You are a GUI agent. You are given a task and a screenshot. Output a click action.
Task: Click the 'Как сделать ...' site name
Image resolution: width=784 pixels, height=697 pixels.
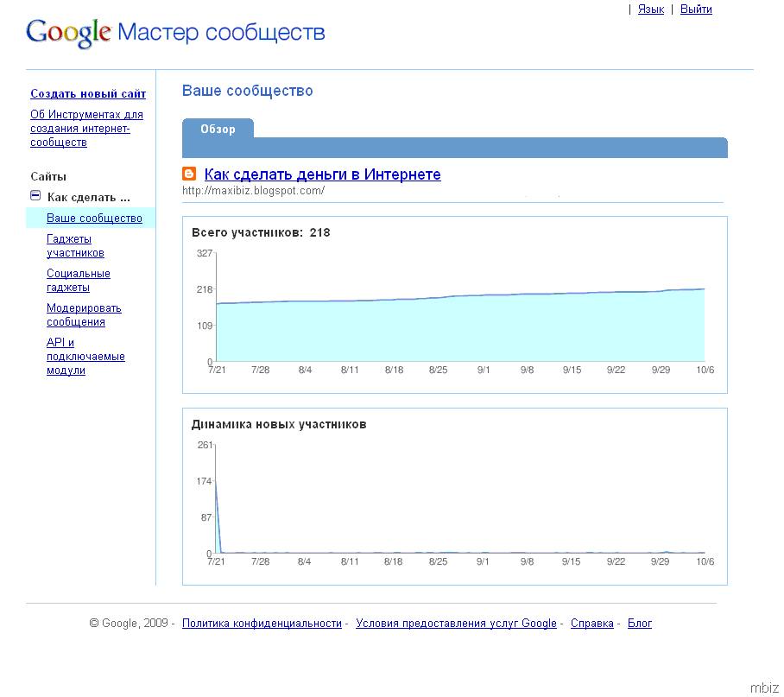pyautogui.click(x=88, y=197)
